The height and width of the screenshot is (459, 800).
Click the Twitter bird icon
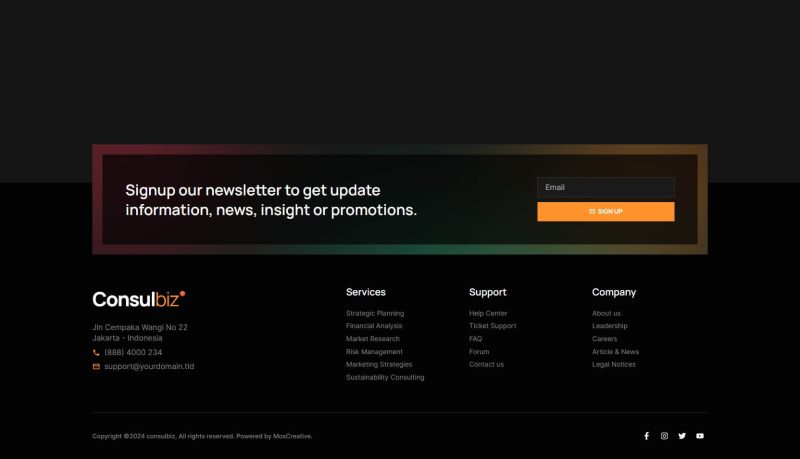(x=682, y=436)
